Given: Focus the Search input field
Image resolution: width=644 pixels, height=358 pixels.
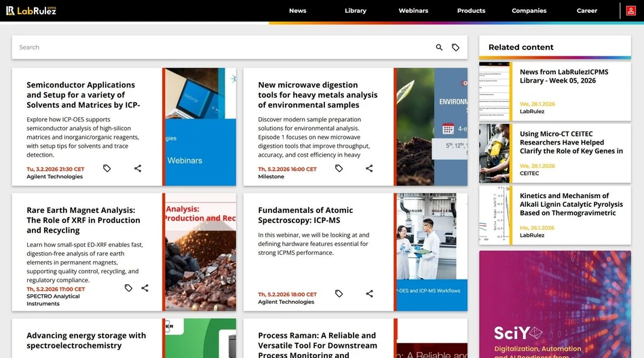Looking at the screenshot, I should coord(225,47).
